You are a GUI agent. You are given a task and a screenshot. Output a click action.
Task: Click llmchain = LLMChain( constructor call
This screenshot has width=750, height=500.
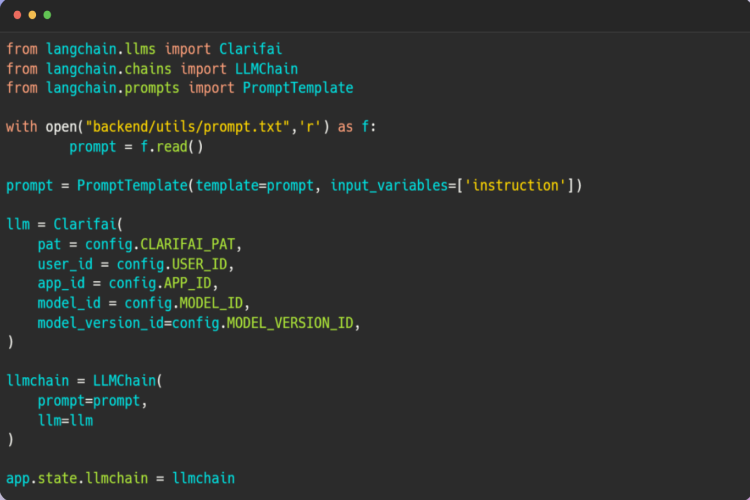click(84, 381)
